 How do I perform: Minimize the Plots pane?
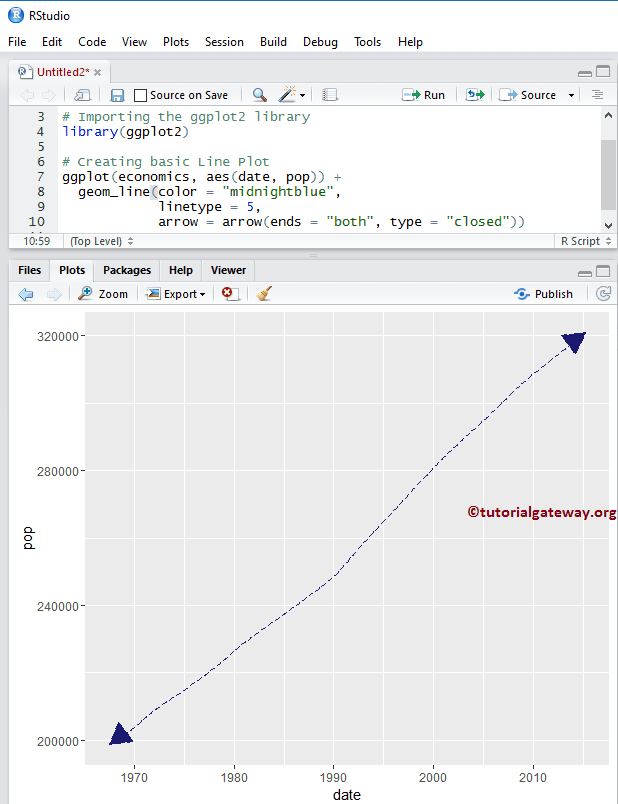point(585,273)
